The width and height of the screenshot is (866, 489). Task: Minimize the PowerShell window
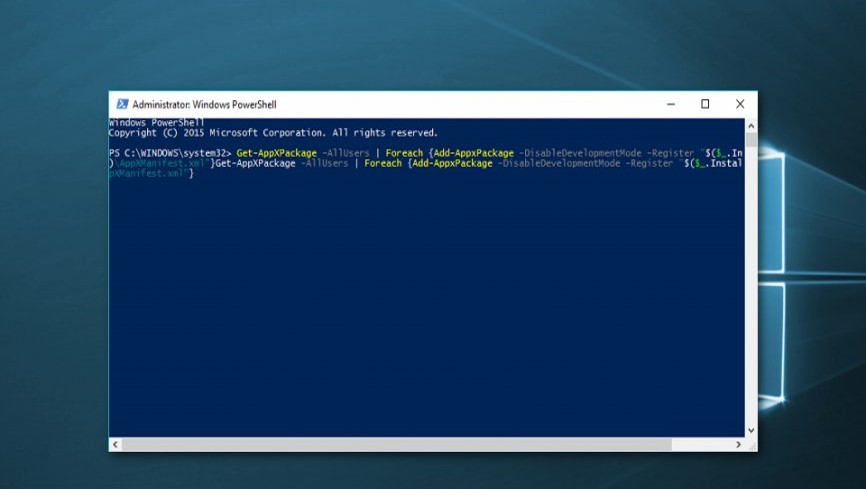point(671,104)
